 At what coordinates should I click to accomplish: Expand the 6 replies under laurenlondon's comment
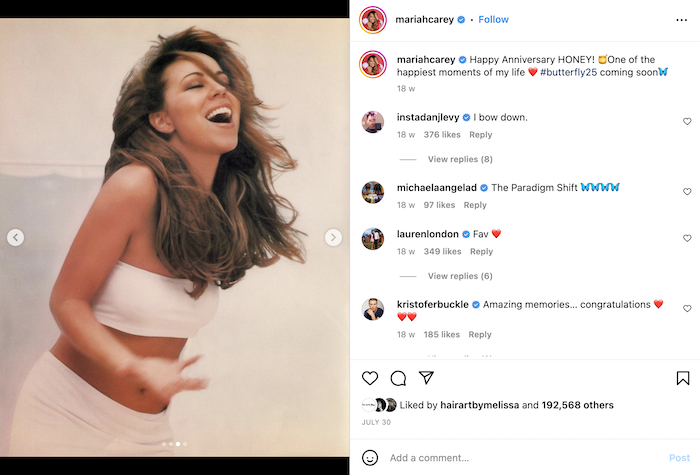pyautogui.click(x=459, y=276)
